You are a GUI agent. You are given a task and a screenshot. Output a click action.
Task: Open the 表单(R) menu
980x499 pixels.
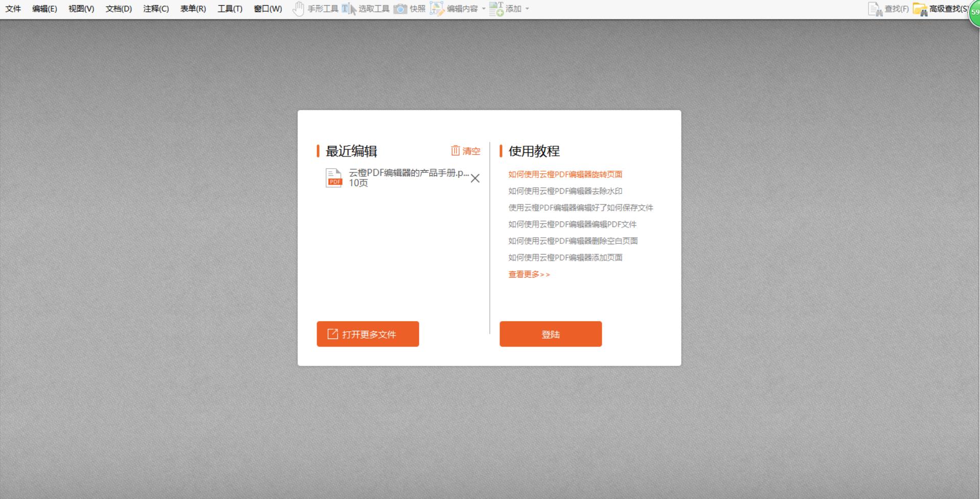[193, 9]
